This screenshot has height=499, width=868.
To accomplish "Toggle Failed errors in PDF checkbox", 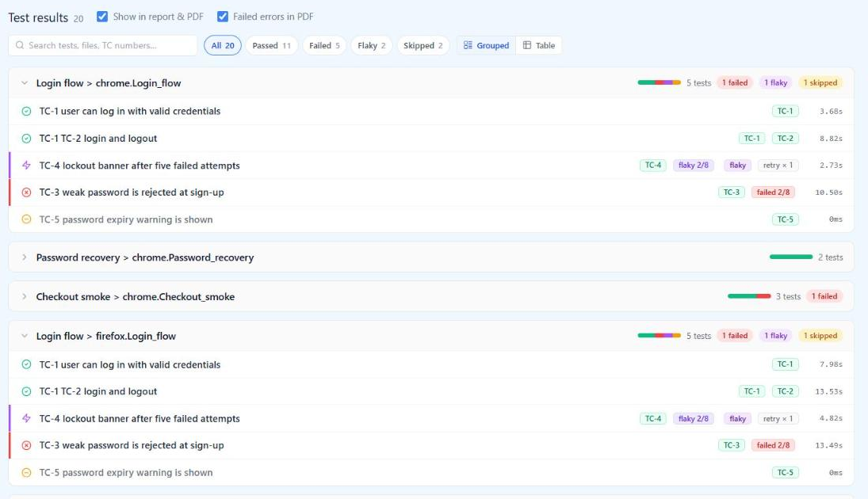I will tap(223, 17).
